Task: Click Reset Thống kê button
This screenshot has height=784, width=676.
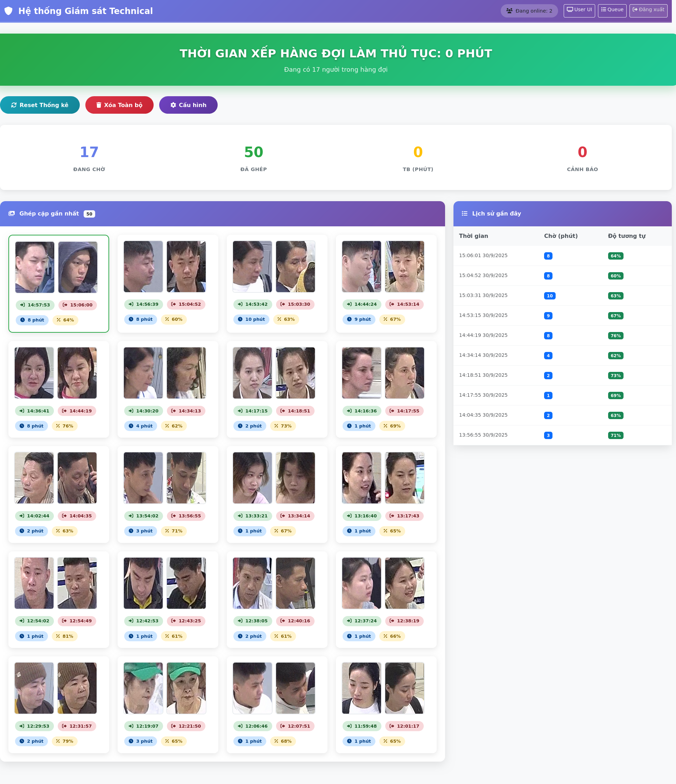Action: tap(40, 105)
